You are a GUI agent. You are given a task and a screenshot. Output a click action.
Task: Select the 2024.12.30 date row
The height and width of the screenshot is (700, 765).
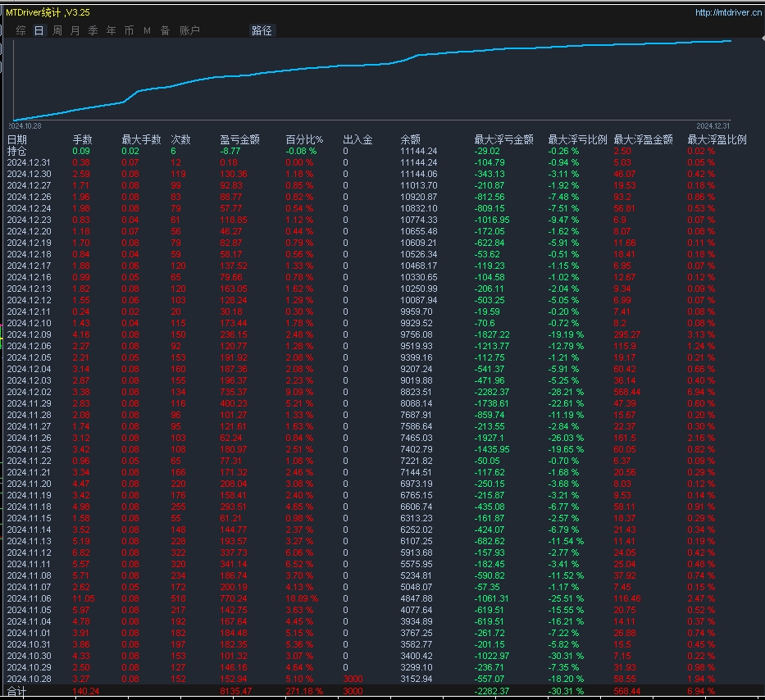[29, 174]
